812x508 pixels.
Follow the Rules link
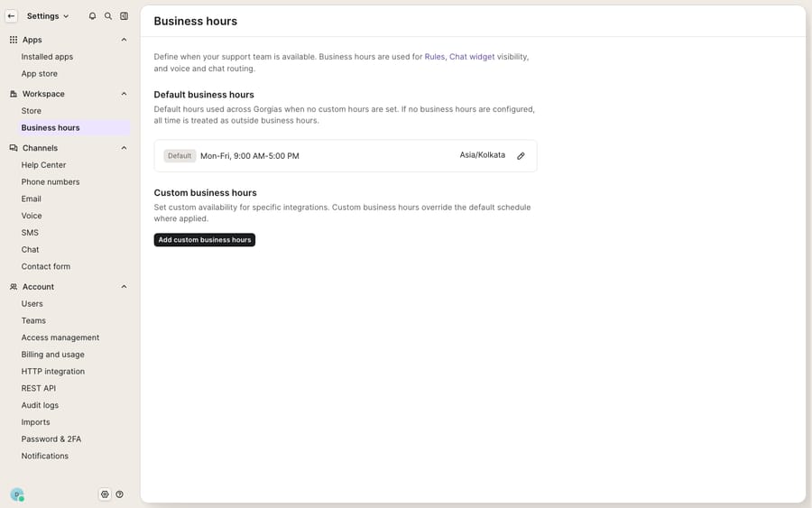click(x=435, y=57)
